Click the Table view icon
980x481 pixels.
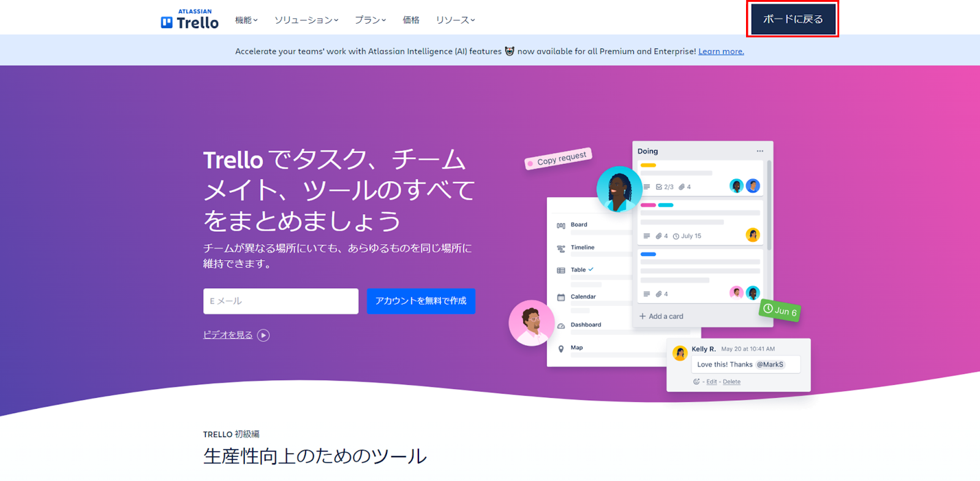click(x=560, y=270)
